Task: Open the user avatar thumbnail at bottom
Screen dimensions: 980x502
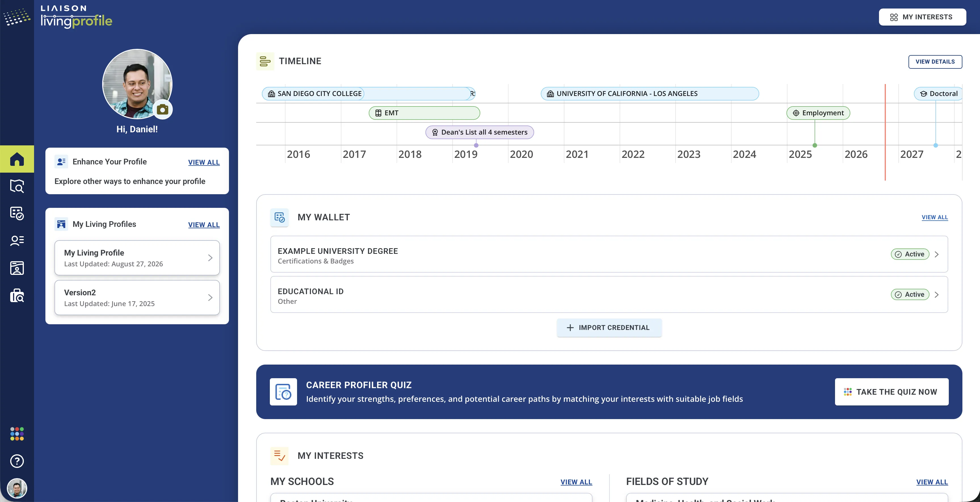Action: pyautogui.click(x=17, y=488)
